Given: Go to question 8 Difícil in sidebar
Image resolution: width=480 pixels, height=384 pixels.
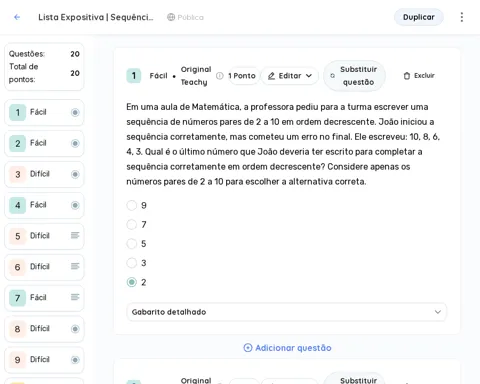Looking at the screenshot, I should (44, 329).
